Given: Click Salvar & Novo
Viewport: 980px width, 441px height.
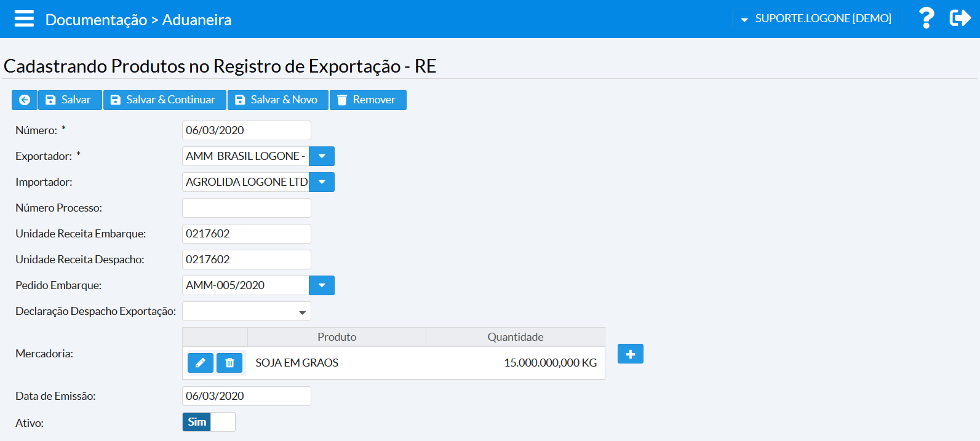Looking at the screenshot, I should pos(277,100).
